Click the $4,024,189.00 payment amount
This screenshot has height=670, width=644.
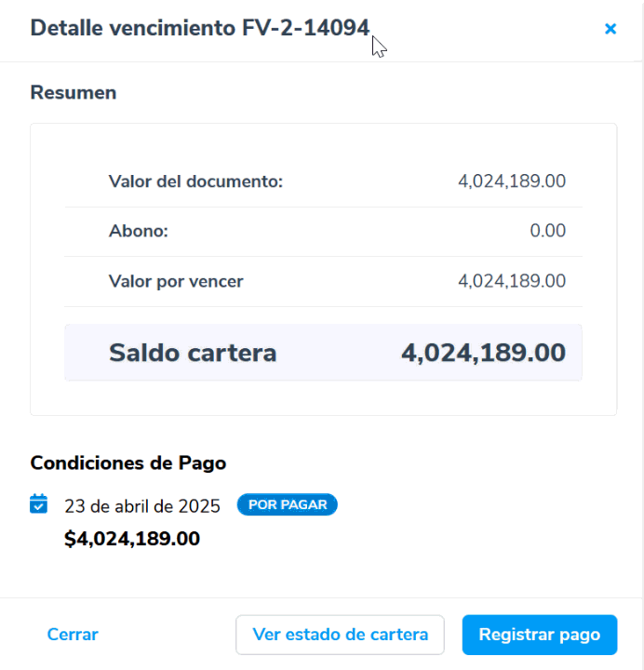coord(132,538)
